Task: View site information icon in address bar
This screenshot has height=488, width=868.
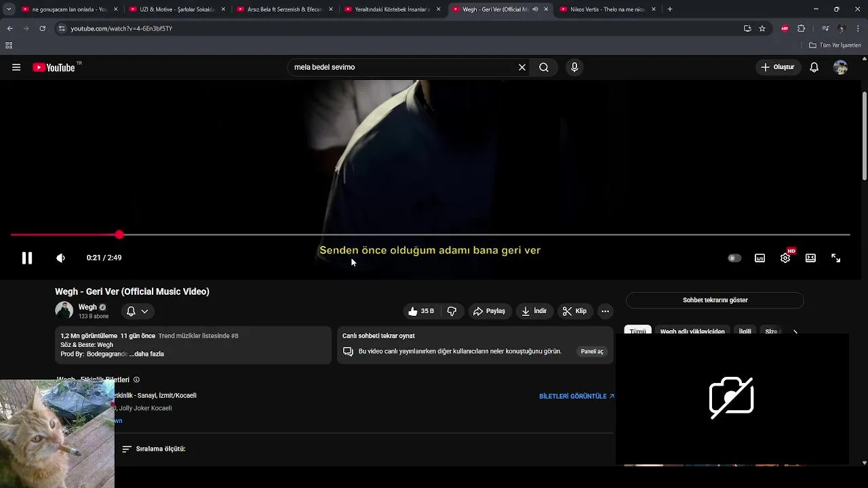Action: [62, 28]
